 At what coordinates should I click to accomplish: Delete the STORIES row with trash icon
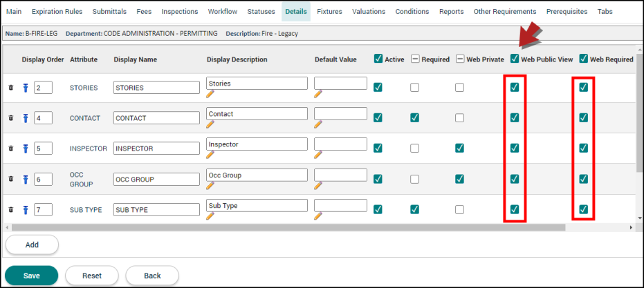(x=11, y=88)
